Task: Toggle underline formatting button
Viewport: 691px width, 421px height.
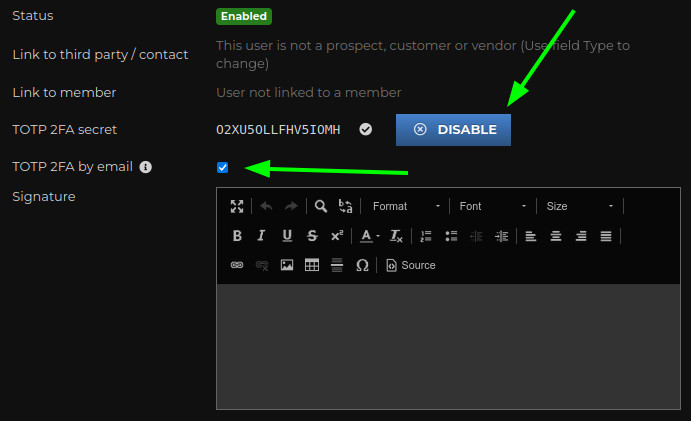Action: tap(287, 236)
